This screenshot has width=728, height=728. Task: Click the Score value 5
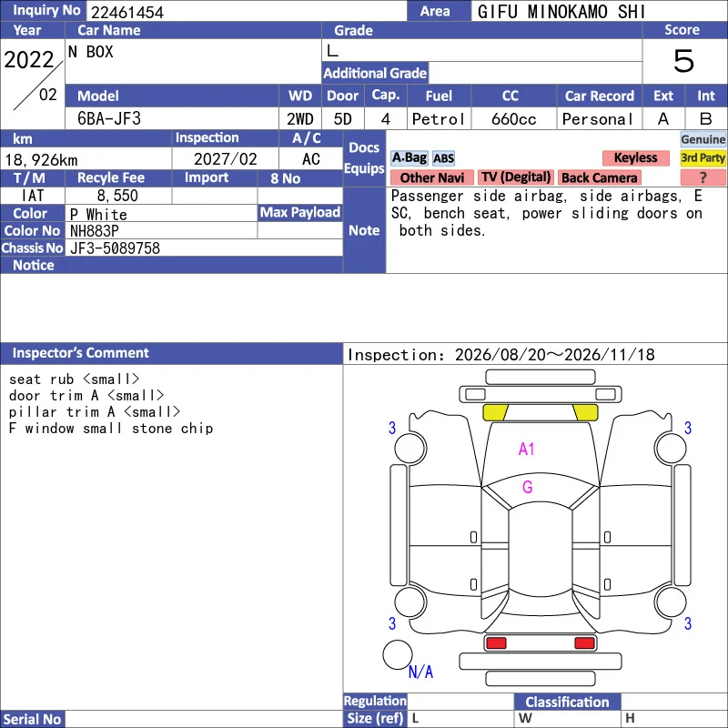pyautogui.click(x=684, y=61)
